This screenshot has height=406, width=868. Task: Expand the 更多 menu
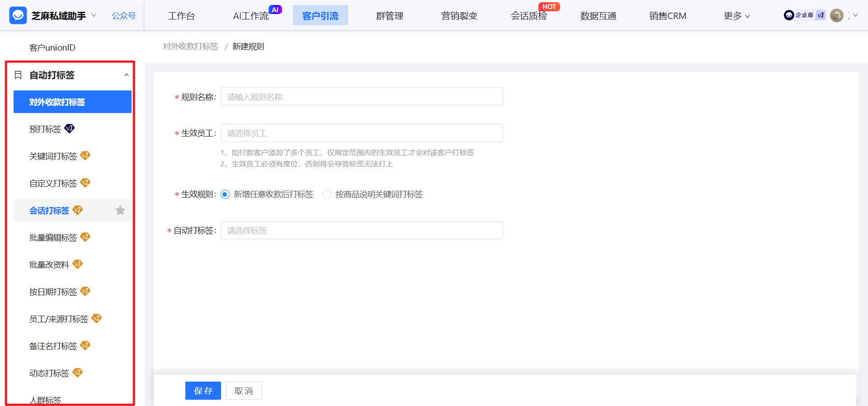[736, 16]
